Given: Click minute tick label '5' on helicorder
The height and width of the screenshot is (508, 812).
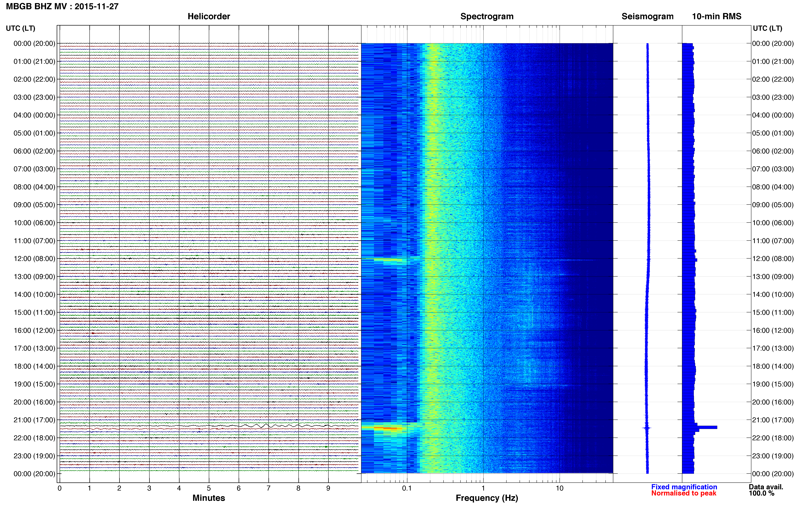Looking at the screenshot, I should [x=209, y=488].
